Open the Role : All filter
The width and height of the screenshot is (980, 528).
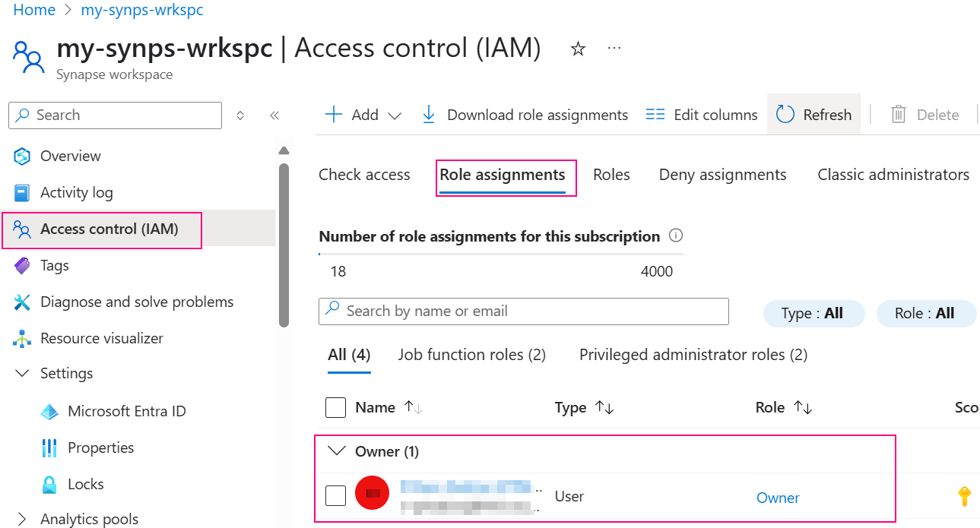click(x=926, y=314)
